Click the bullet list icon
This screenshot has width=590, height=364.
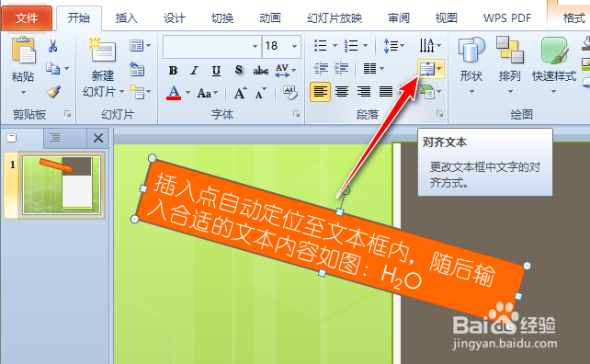coord(321,46)
